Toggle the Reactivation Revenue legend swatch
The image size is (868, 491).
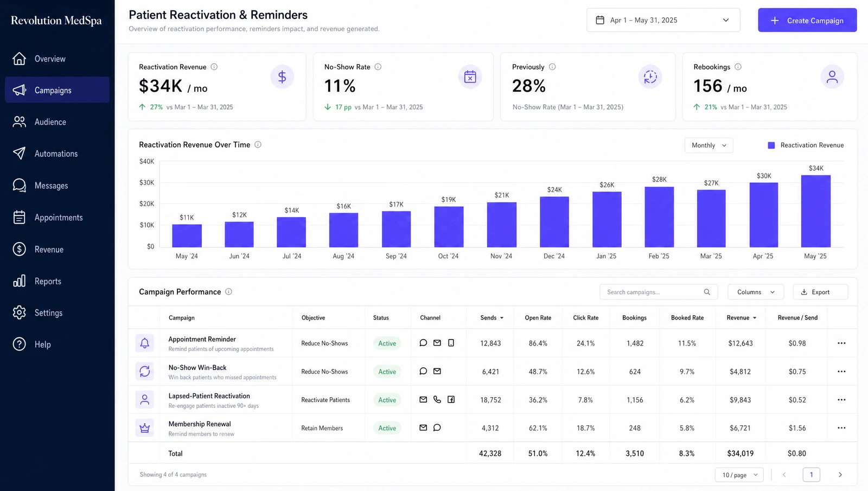click(x=771, y=145)
